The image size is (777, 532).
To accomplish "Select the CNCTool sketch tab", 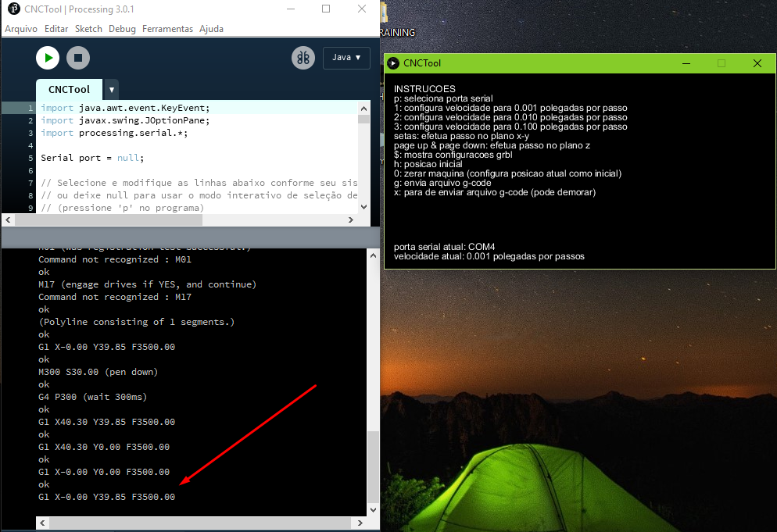I will pos(69,89).
